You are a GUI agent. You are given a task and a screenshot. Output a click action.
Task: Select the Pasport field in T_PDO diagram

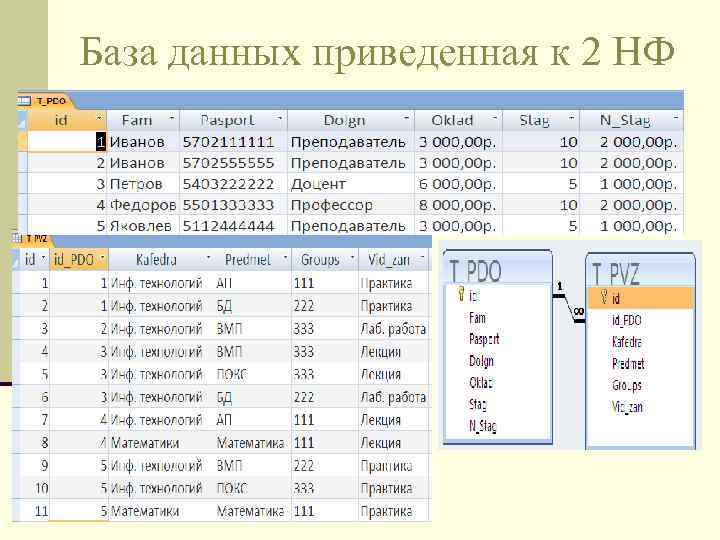pyautogui.click(x=484, y=339)
